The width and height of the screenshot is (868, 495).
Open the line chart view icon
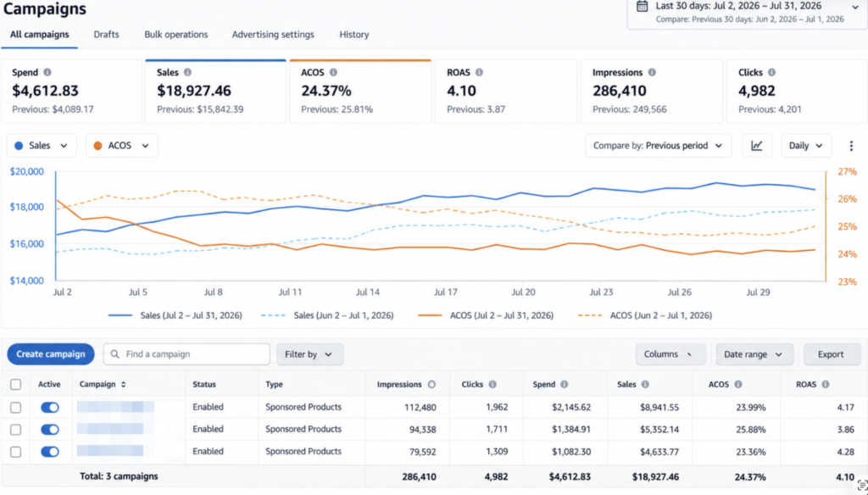click(757, 146)
